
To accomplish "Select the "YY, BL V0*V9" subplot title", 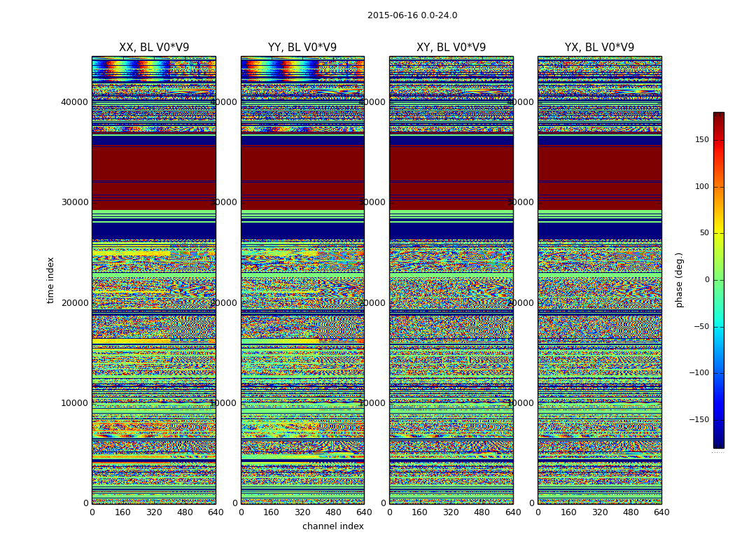I will coord(302,48).
